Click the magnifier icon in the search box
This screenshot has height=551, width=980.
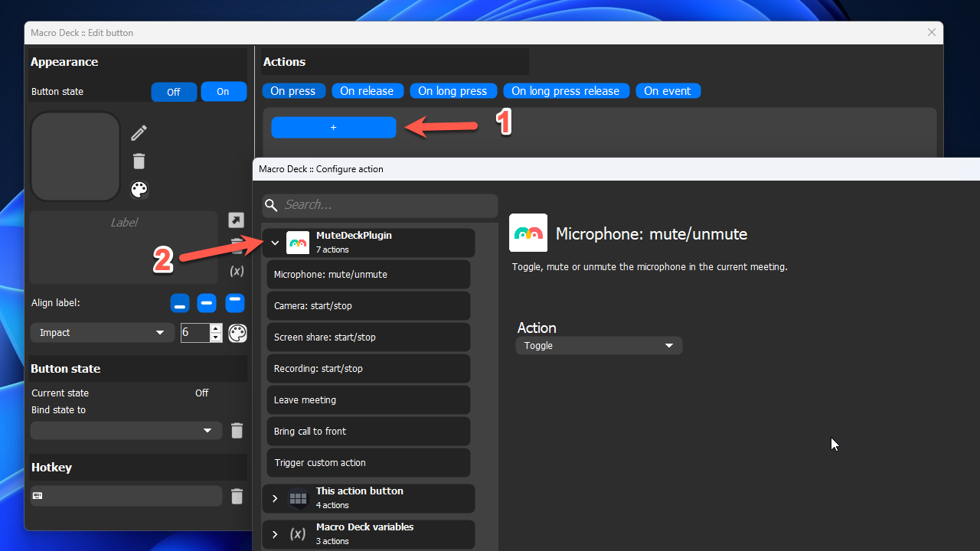270,205
